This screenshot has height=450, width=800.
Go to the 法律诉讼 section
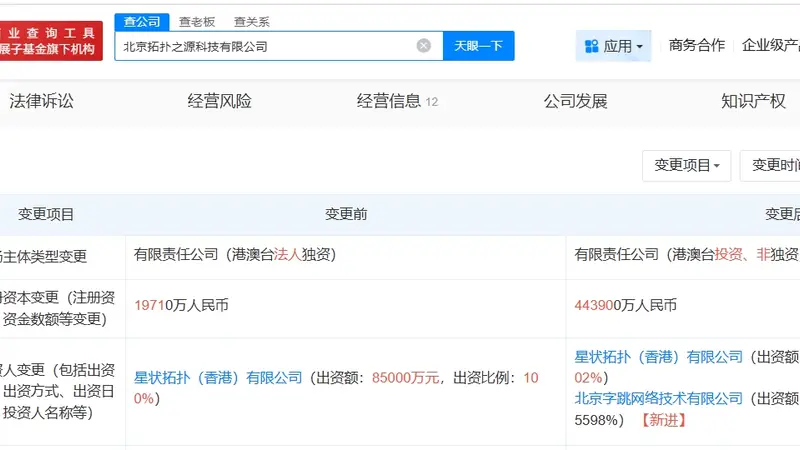pyautogui.click(x=41, y=101)
